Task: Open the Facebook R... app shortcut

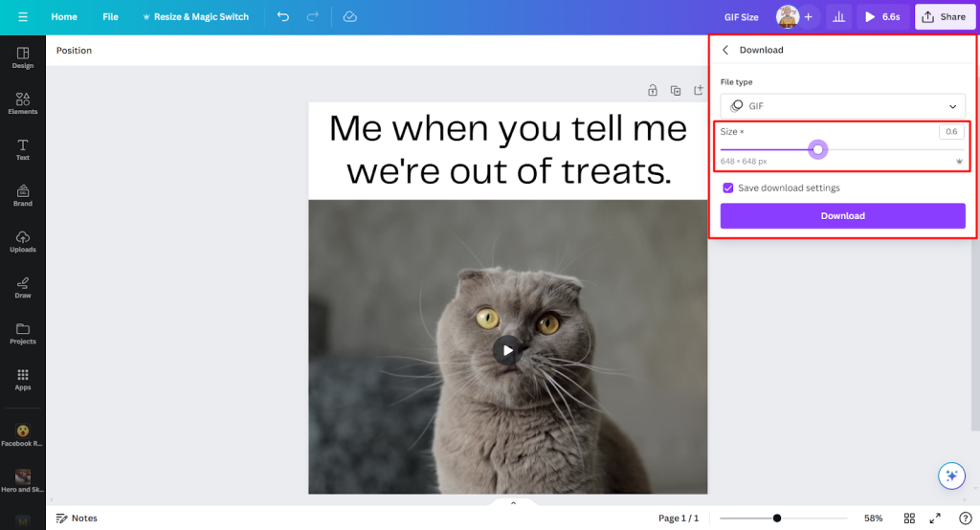Action: (x=23, y=435)
